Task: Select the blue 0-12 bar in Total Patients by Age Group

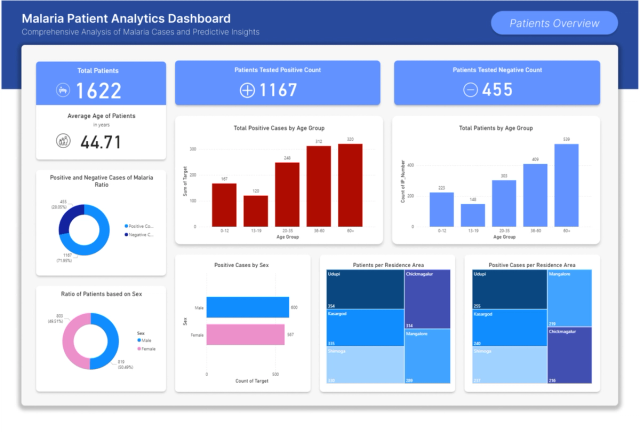Action: tap(442, 209)
